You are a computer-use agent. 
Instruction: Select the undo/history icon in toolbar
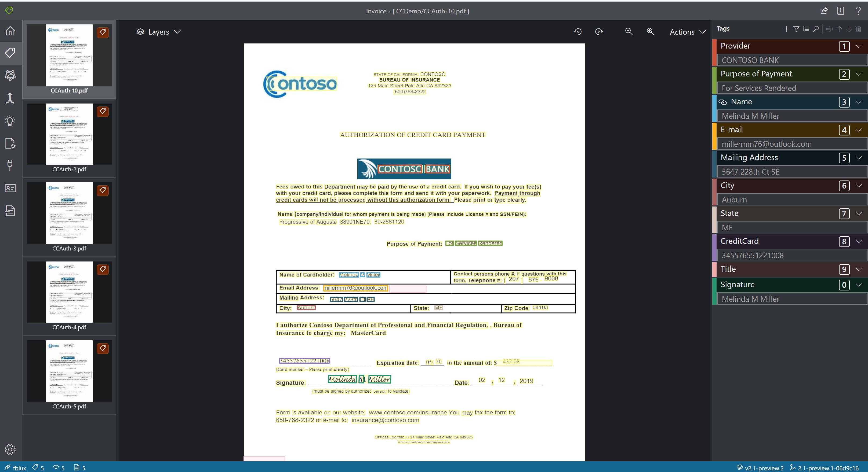pos(578,31)
